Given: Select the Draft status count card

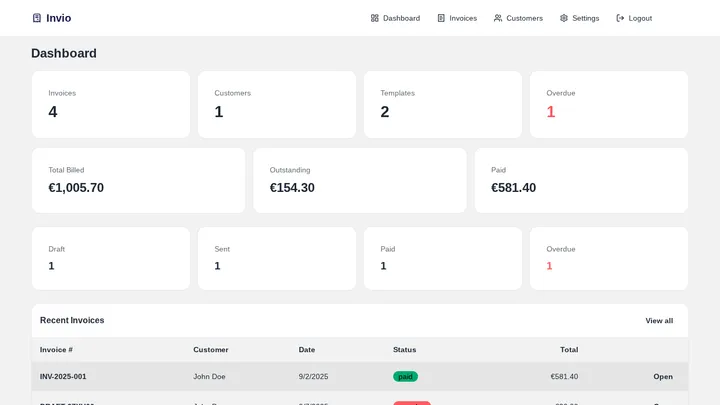Looking at the screenshot, I should 110,258.
